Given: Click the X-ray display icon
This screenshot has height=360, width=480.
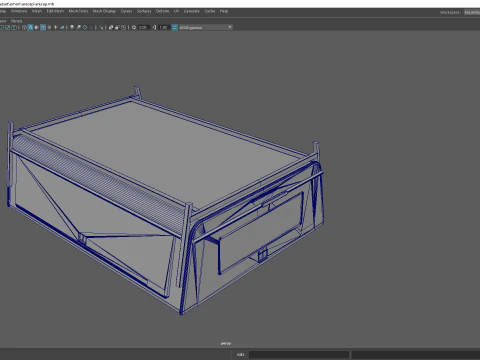Looking at the screenshot, I should point(111,27).
